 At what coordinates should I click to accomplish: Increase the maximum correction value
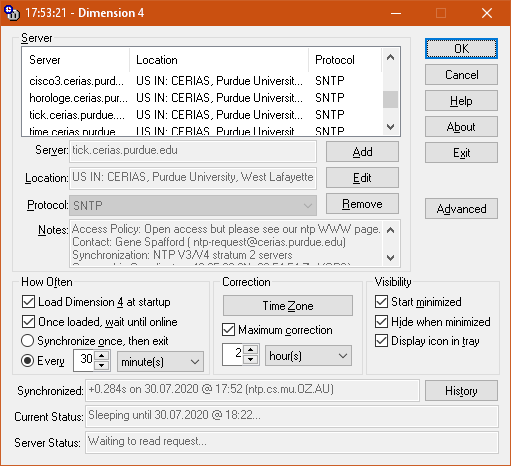[250, 350]
